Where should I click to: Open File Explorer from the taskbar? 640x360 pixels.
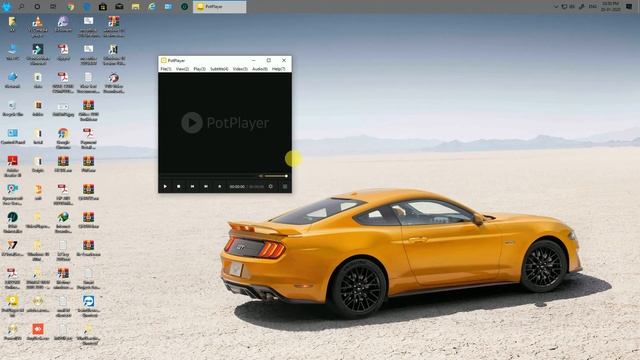coord(136,7)
